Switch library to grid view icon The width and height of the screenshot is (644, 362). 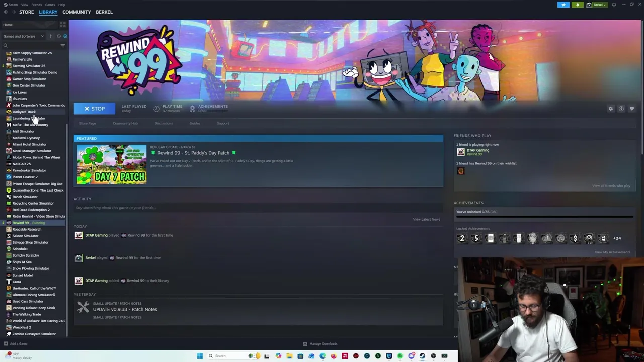63,24
